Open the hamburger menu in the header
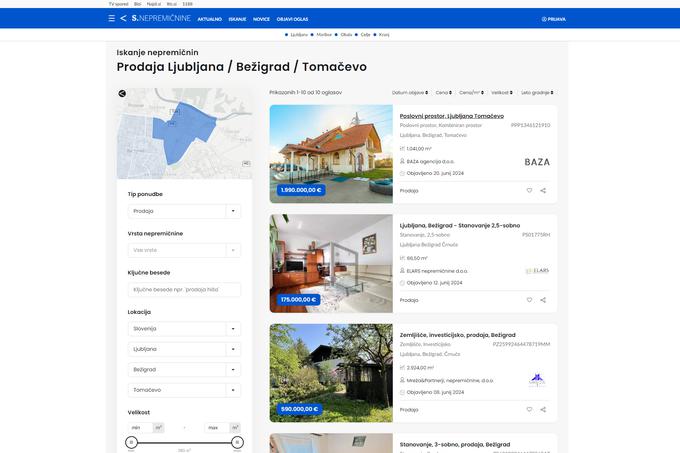Image resolution: width=680 pixels, height=453 pixels. (x=111, y=19)
